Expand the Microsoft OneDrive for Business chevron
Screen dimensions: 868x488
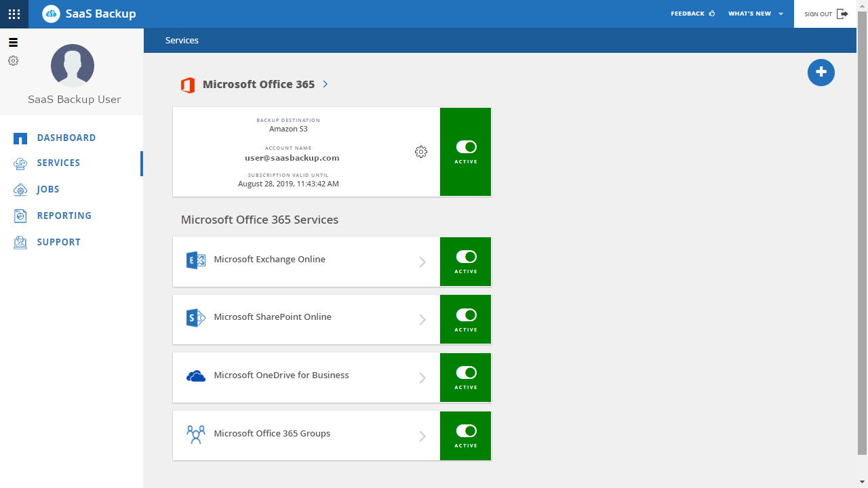[x=422, y=378]
